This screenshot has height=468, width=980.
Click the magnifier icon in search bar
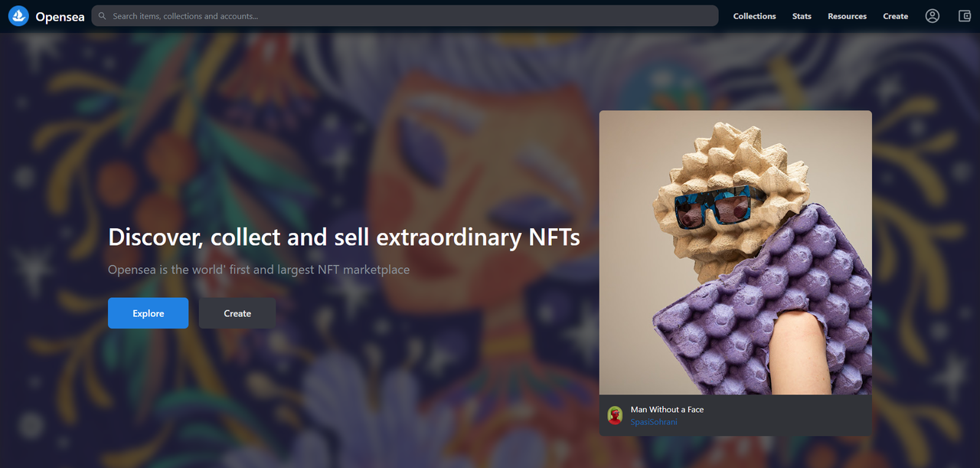point(103,16)
